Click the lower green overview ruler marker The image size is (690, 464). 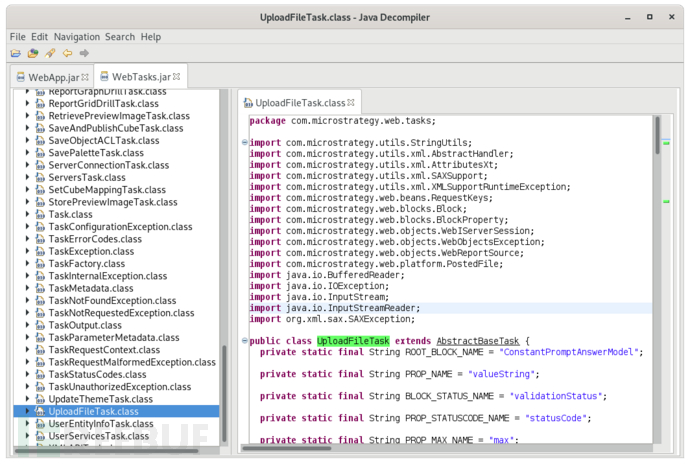tap(666, 201)
